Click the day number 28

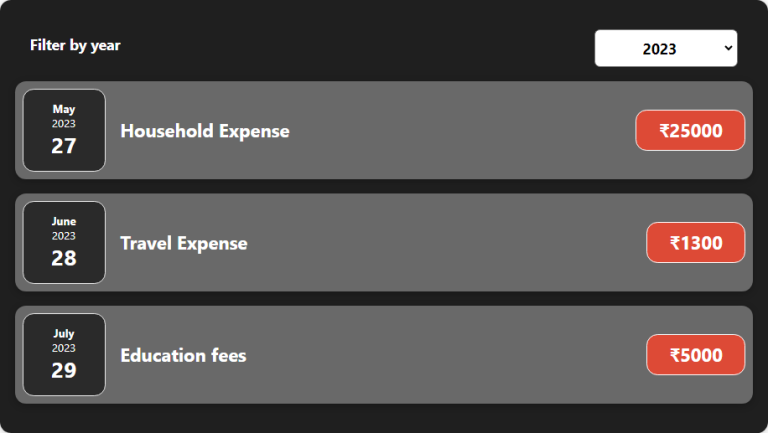[x=64, y=258]
